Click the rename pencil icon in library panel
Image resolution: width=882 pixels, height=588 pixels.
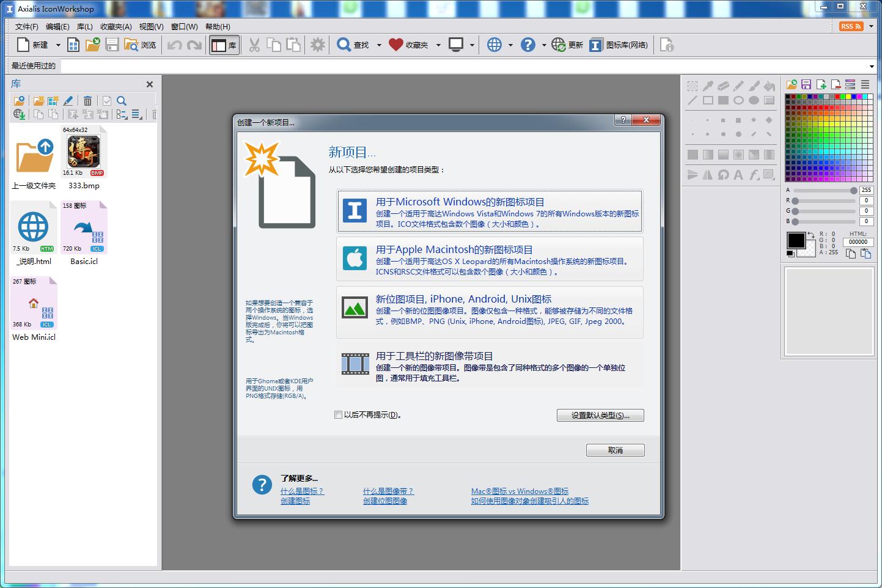coord(68,101)
